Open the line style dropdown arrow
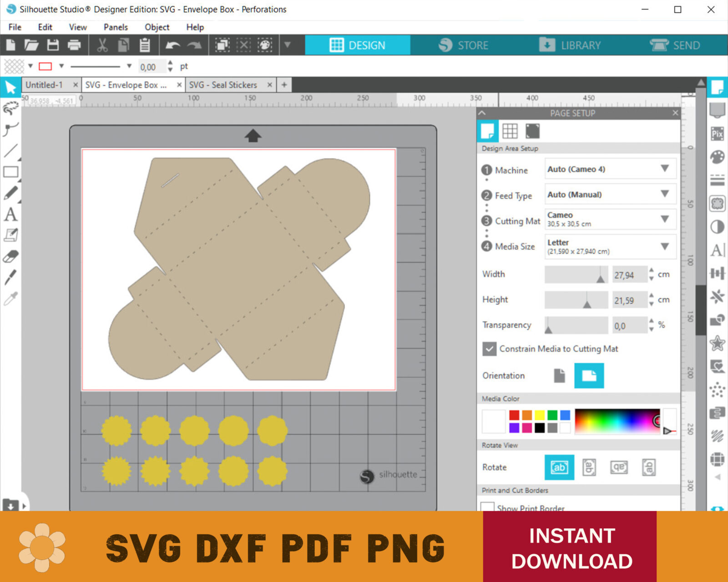Viewport: 728px width, 582px height. pyautogui.click(x=129, y=66)
